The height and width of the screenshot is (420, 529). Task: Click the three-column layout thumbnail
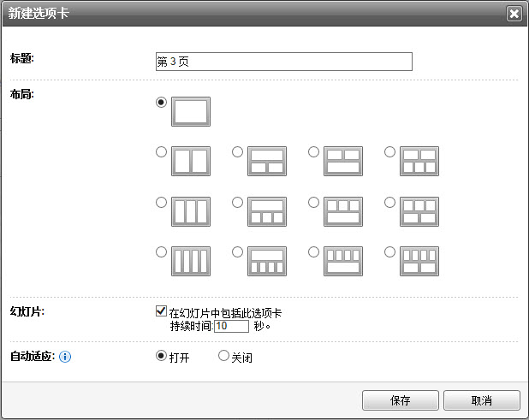click(x=191, y=211)
